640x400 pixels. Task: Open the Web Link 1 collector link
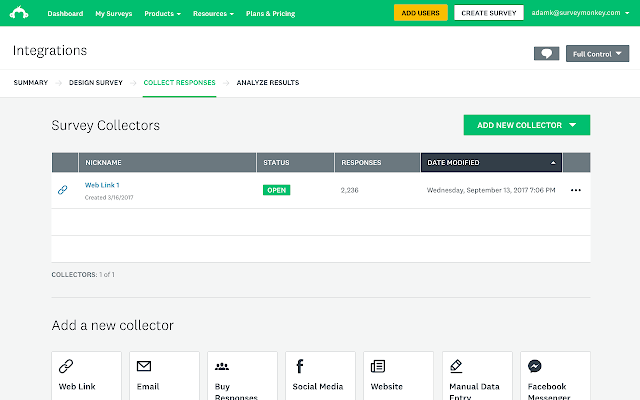(102, 185)
